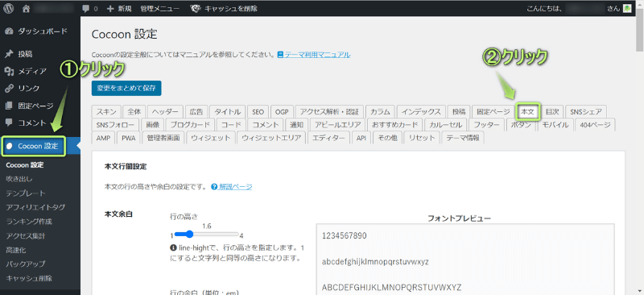Image resolution: width=644 pixels, height=295 pixels.
Task: Click キャッシュを削除 in admin bar
Action: 224,8
